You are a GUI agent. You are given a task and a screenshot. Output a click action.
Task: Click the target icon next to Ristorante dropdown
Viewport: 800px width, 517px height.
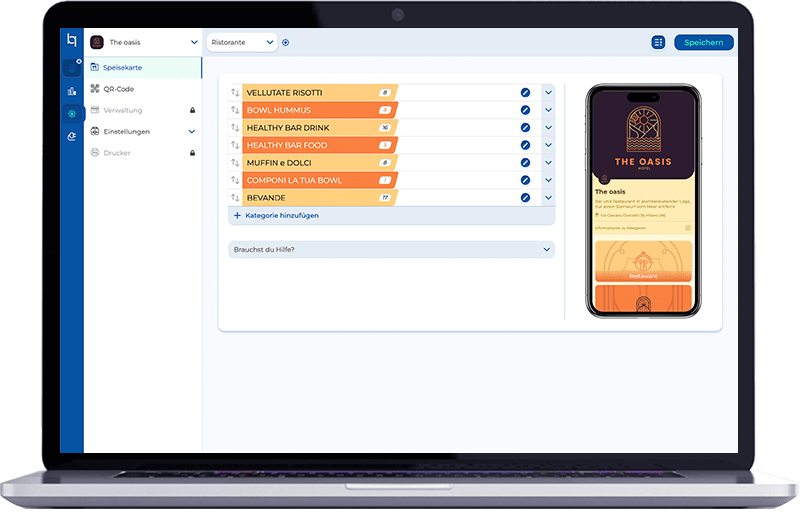click(x=286, y=43)
